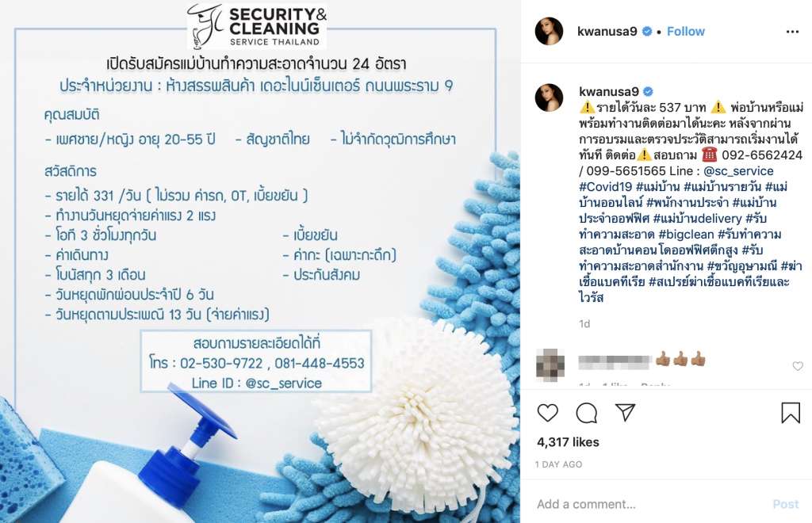Click kwanusa9 avatar next to caption
Image resolution: width=812 pixels, height=523 pixels.
[549, 97]
